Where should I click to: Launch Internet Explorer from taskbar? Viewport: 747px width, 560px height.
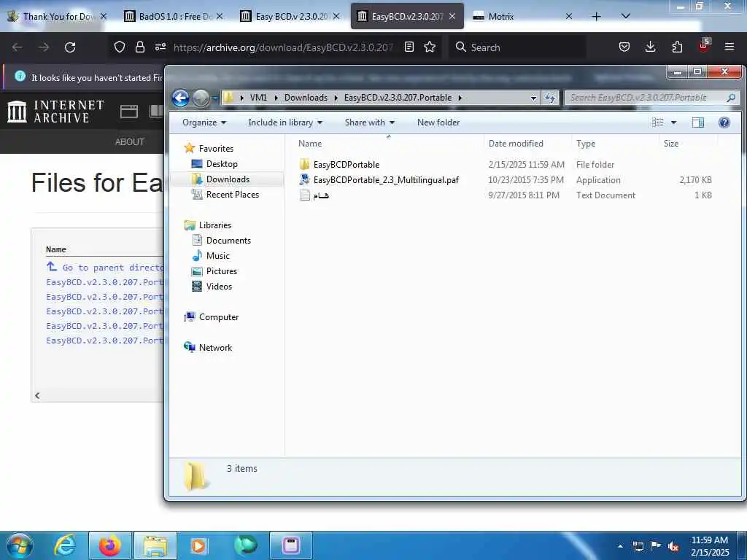click(x=65, y=545)
